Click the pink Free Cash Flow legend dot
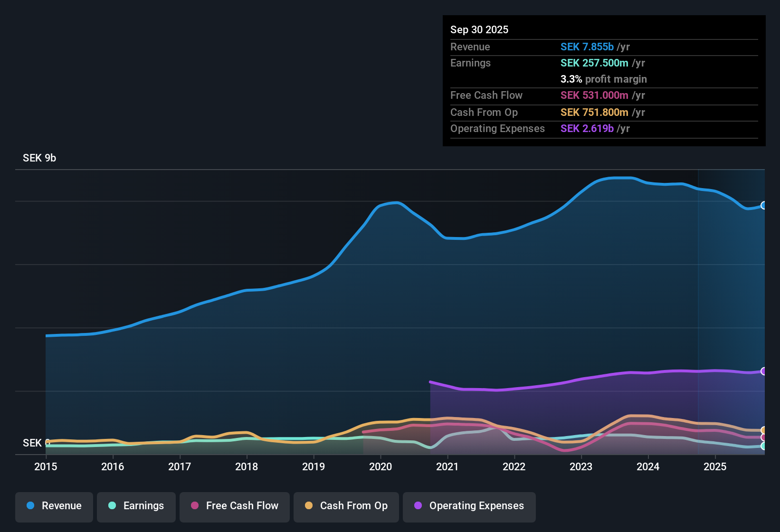 [x=194, y=506]
